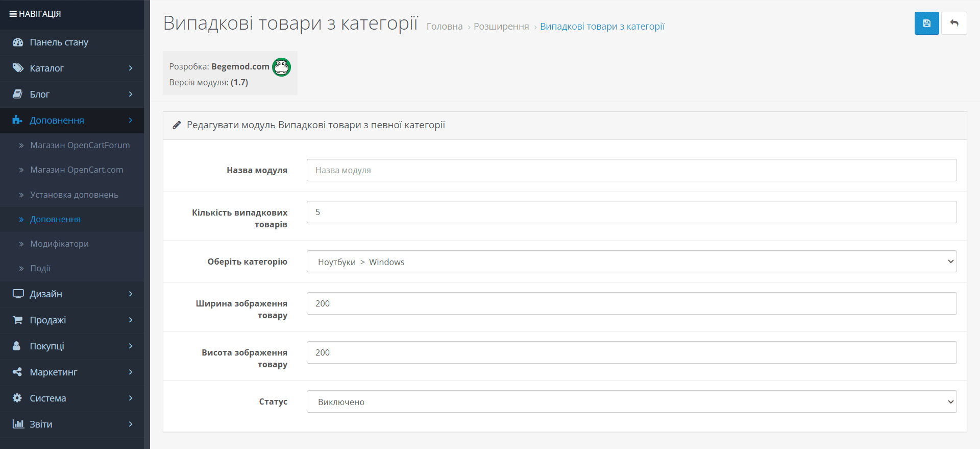Open the Блог menu

coord(72,94)
